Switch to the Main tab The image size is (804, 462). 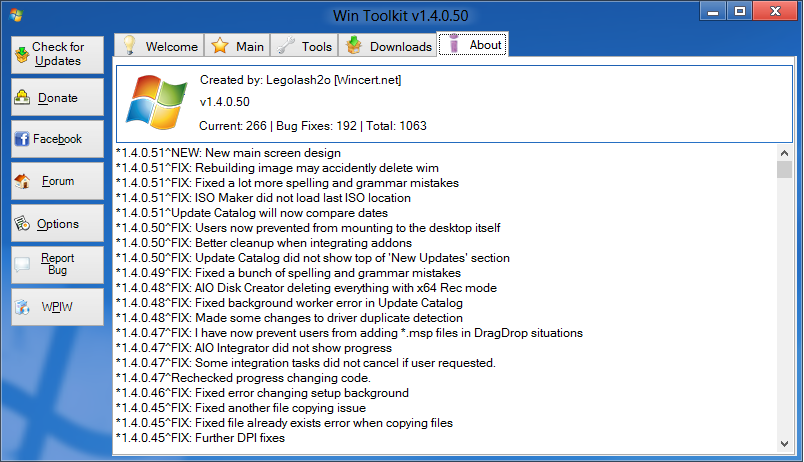[x=237, y=45]
